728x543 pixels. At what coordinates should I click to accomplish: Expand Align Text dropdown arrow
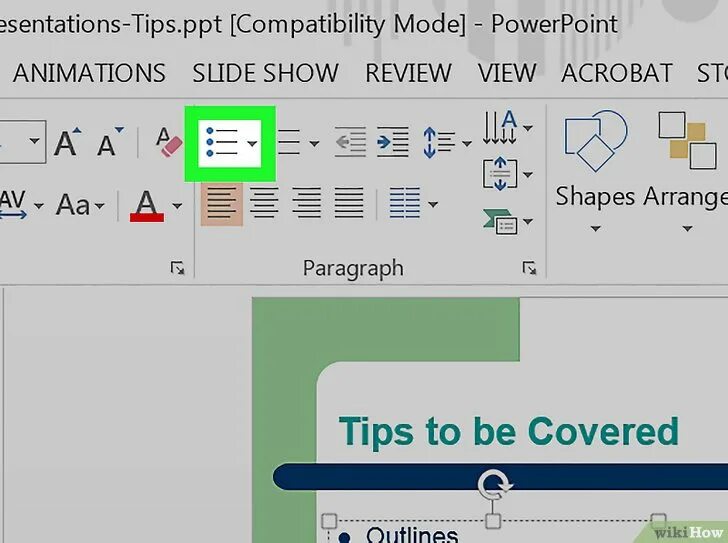(x=527, y=175)
